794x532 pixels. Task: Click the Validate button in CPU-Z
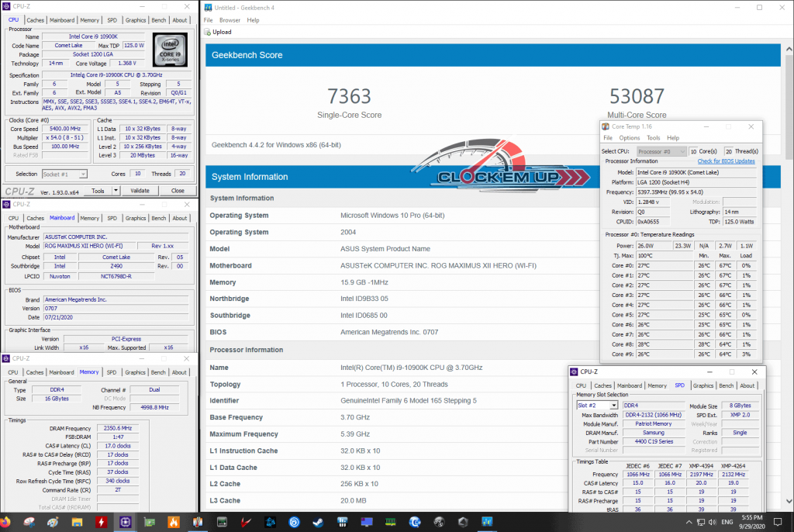click(140, 191)
